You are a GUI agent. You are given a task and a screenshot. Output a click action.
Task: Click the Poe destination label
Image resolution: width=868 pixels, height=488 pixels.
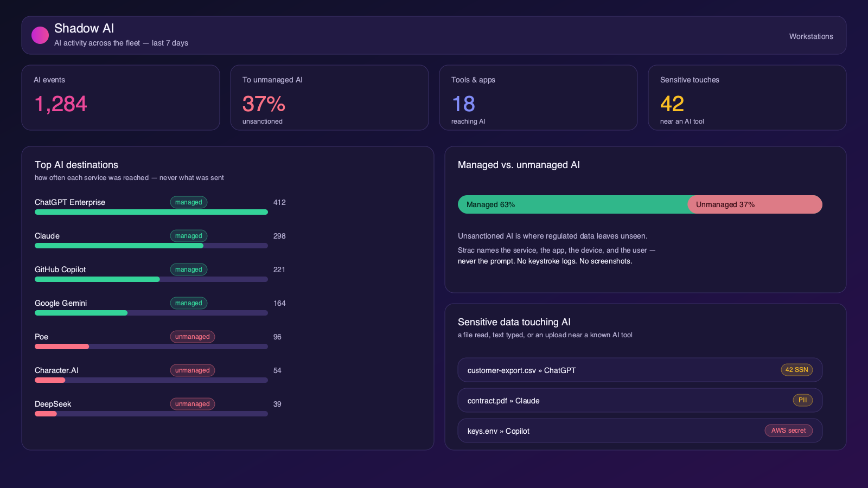coord(41,337)
